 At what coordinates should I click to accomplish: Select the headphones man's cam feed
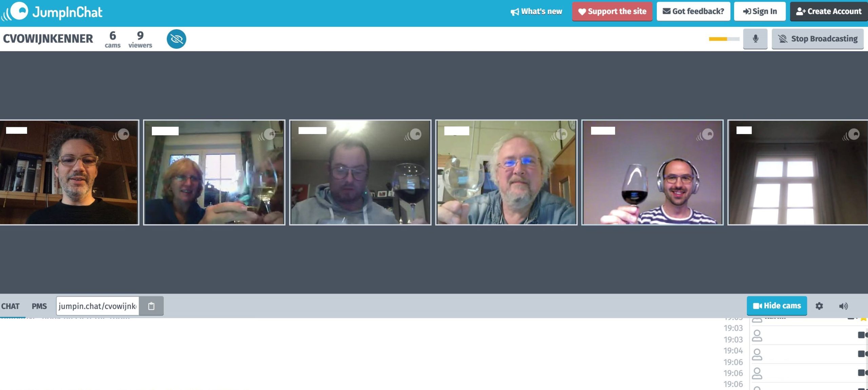[652, 172]
